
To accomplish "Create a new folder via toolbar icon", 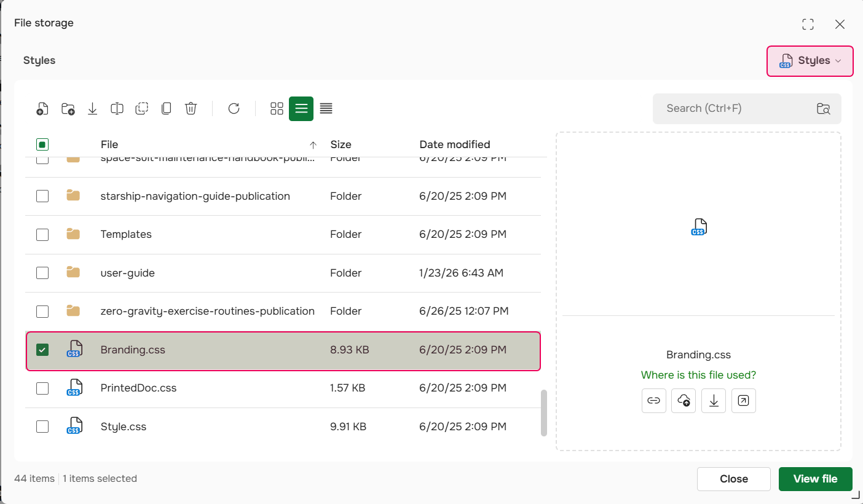I will tap(68, 109).
